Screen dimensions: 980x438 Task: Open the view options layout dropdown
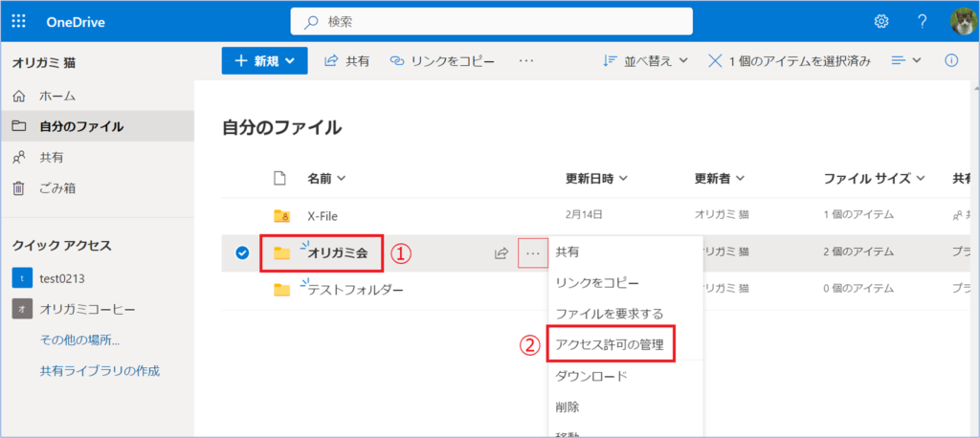[905, 60]
